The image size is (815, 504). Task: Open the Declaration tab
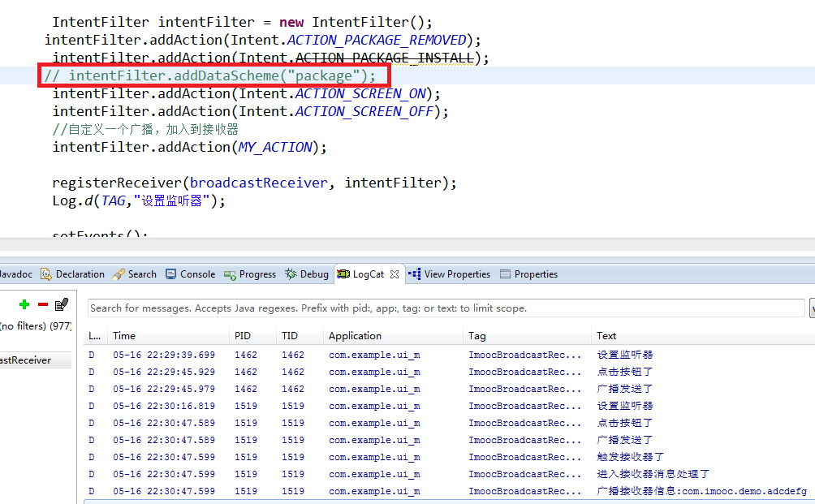[x=73, y=274]
